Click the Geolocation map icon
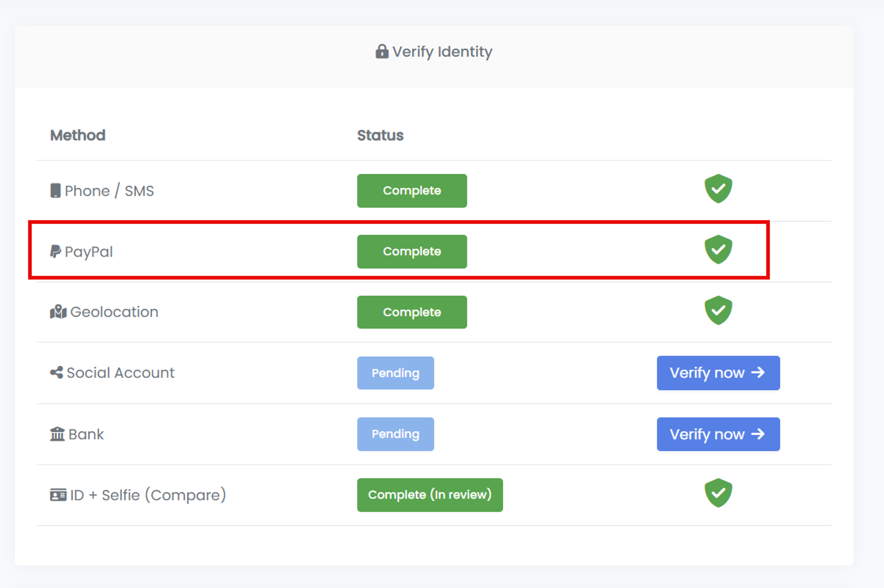884x588 pixels. click(x=58, y=312)
